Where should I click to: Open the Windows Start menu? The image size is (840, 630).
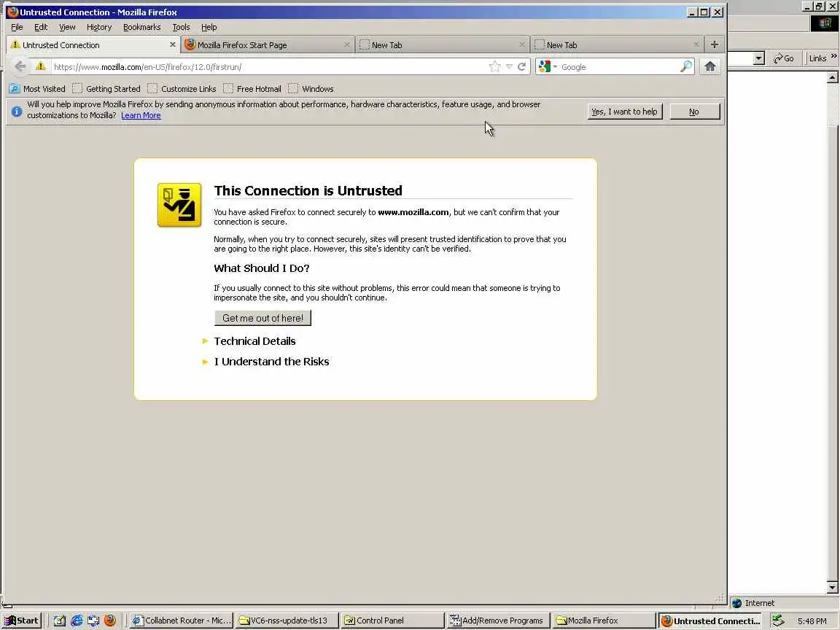coord(22,621)
